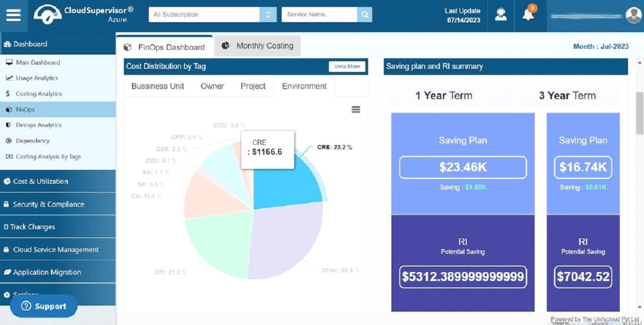Open Usage Analytics page link

tap(37, 78)
